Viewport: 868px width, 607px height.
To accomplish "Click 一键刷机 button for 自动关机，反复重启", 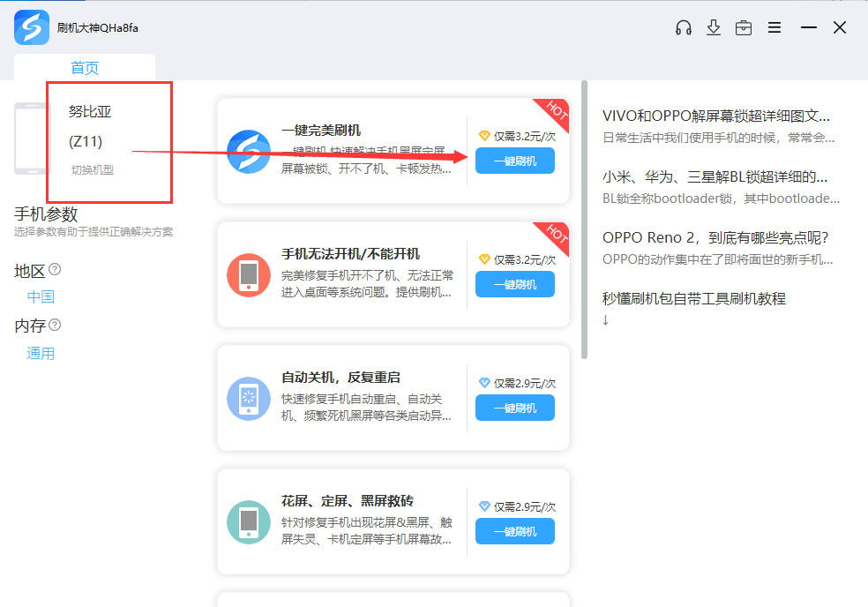I will pyautogui.click(x=515, y=408).
